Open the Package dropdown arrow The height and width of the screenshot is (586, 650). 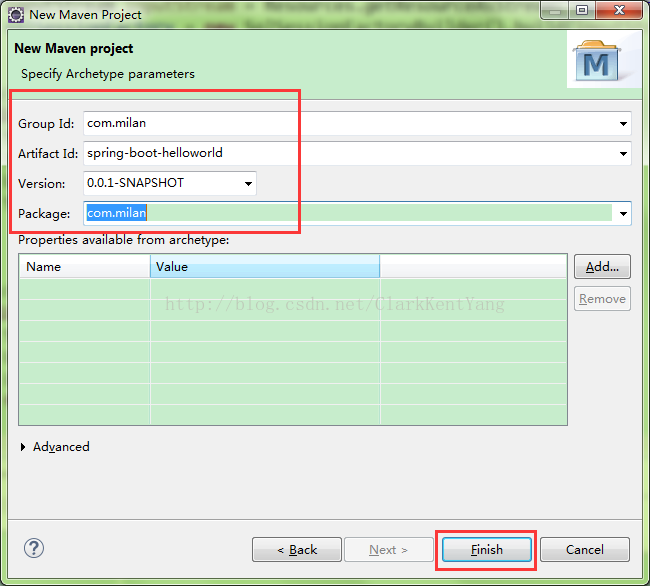pyautogui.click(x=623, y=214)
